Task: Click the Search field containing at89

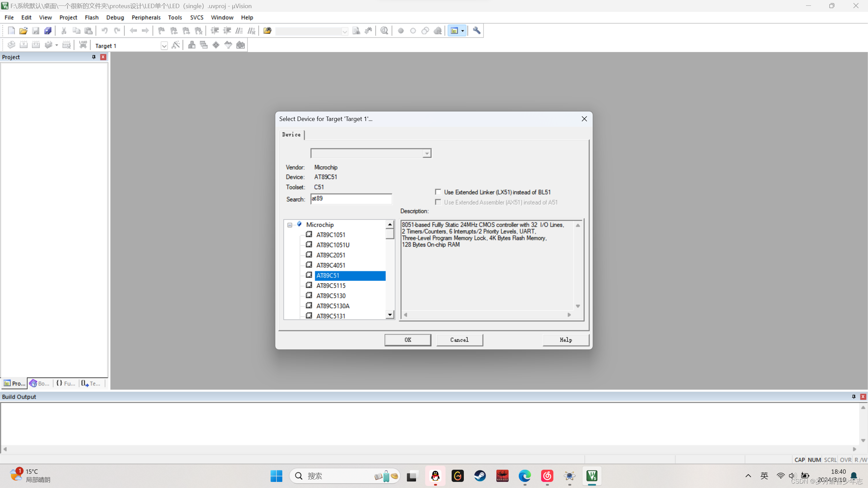Action: click(351, 199)
